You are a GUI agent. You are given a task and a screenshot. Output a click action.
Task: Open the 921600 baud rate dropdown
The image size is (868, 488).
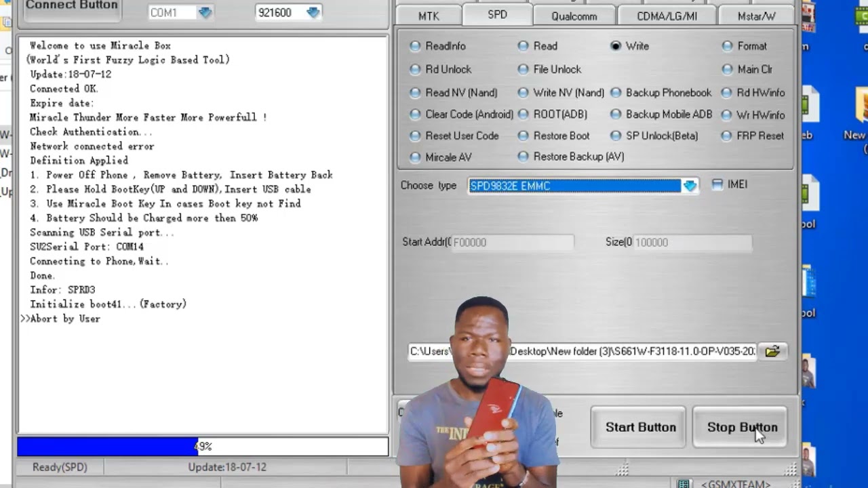coord(313,12)
